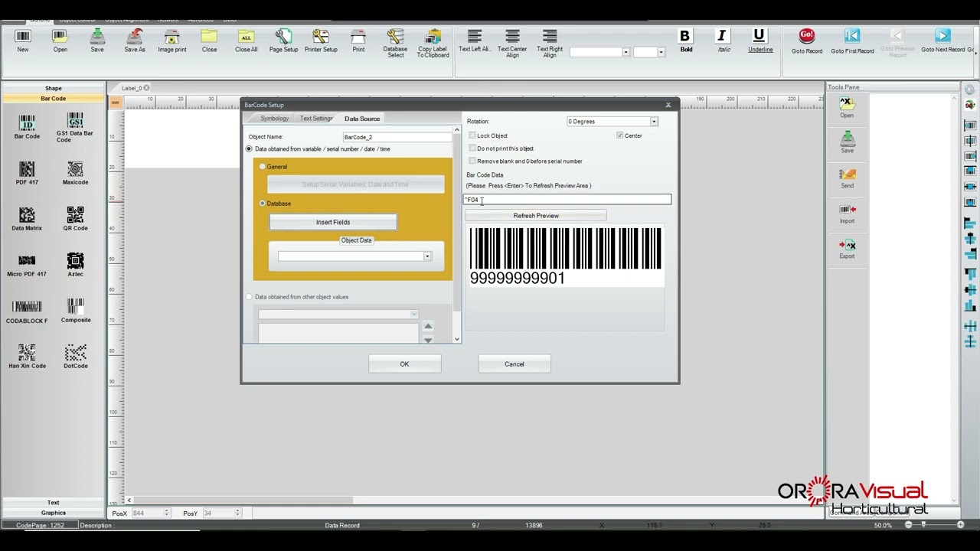Select the Bar Code object tool
This screenshot has width=980, height=551.
tap(27, 126)
